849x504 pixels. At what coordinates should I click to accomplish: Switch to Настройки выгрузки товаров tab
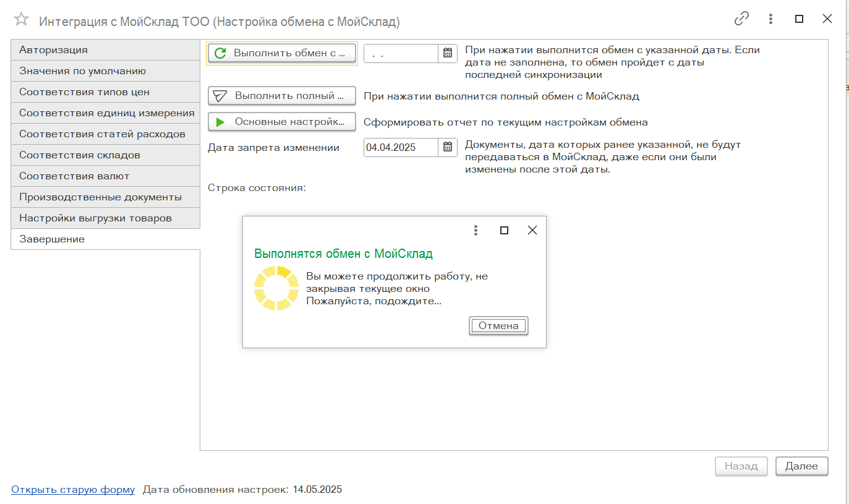105,218
